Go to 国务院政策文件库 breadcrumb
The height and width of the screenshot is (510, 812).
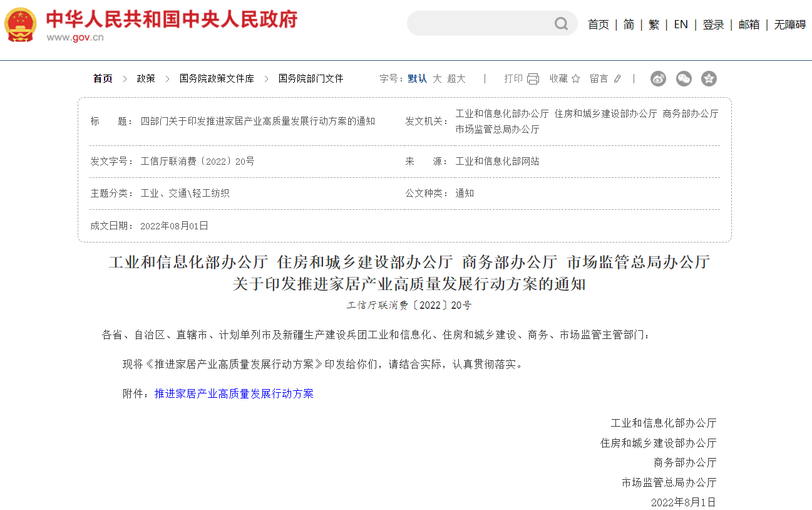point(217,78)
